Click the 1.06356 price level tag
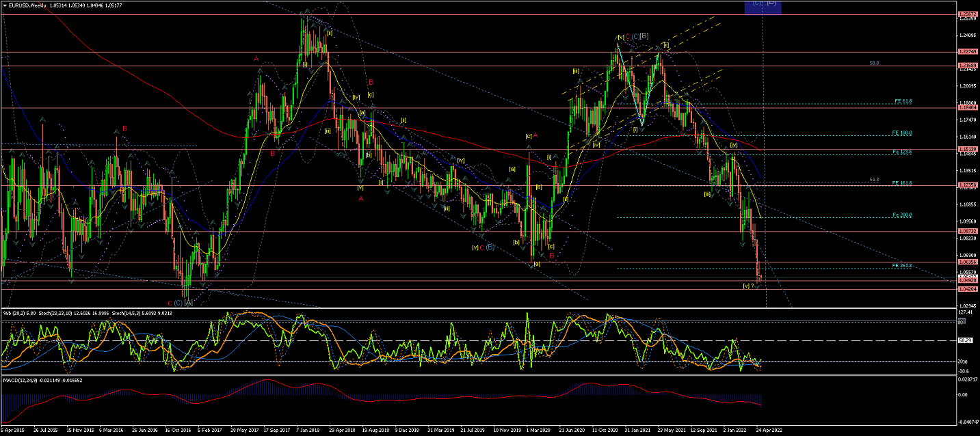The width and height of the screenshot is (980, 436). (968, 262)
